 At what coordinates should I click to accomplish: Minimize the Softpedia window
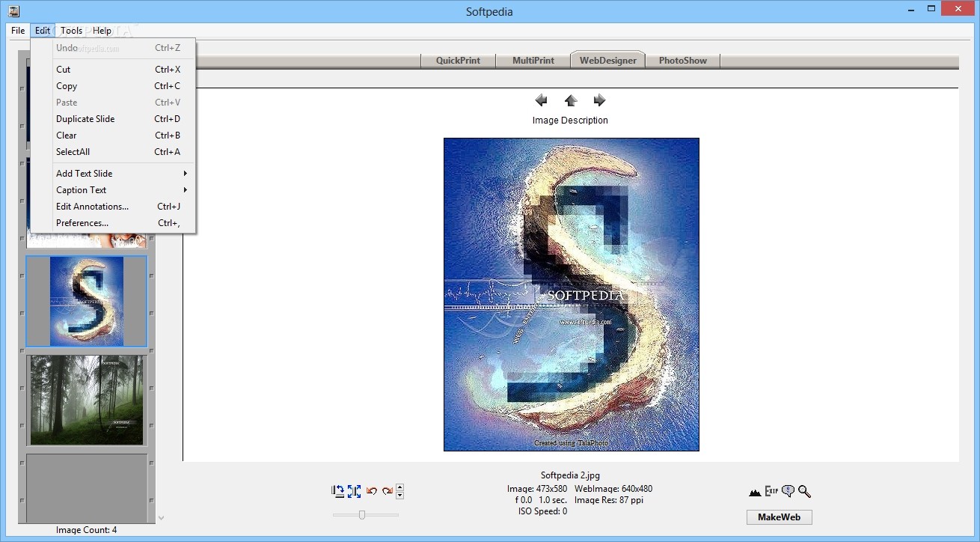(911, 9)
